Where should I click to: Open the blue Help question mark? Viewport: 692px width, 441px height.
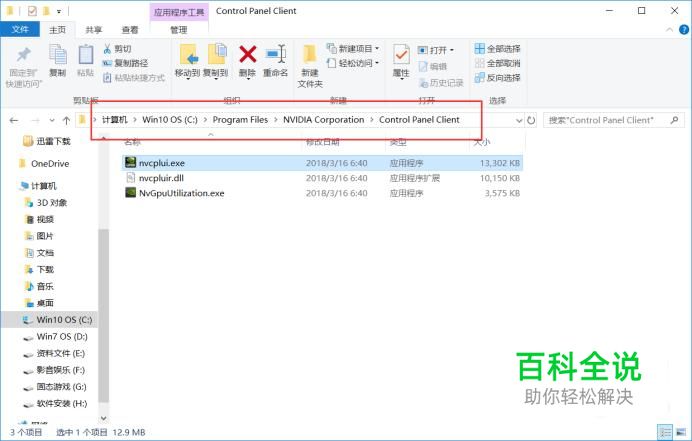pyautogui.click(x=684, y=30)
